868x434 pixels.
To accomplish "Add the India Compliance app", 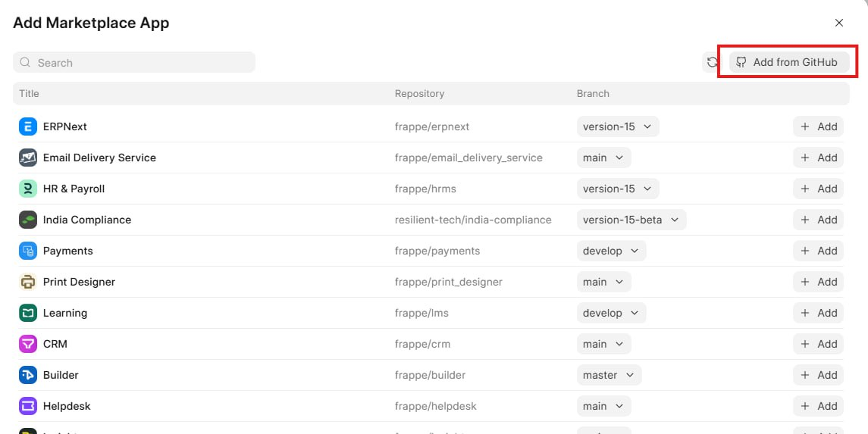I will pos(818,220).
